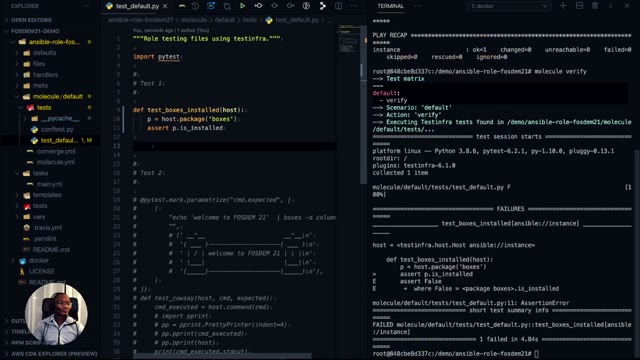This screenshot has width=640, height=360.
Task: Kill the terminal with trash icon
Action: (x=595, y=6)
